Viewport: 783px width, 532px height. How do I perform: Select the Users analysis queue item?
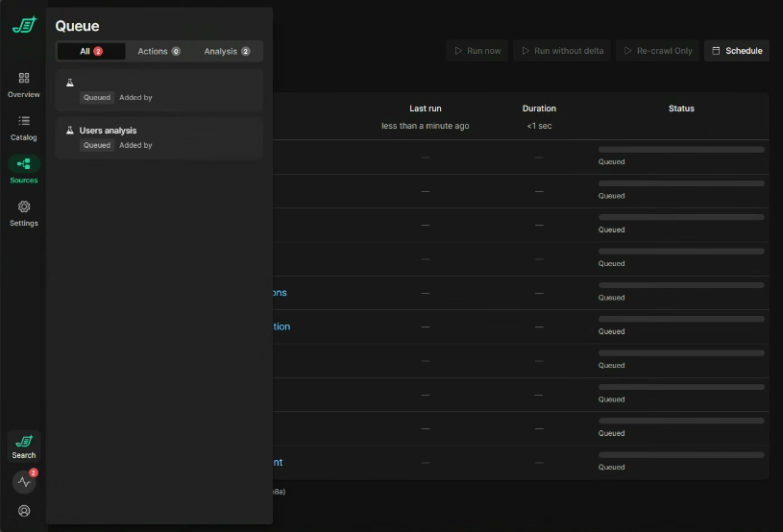point(159,137)
